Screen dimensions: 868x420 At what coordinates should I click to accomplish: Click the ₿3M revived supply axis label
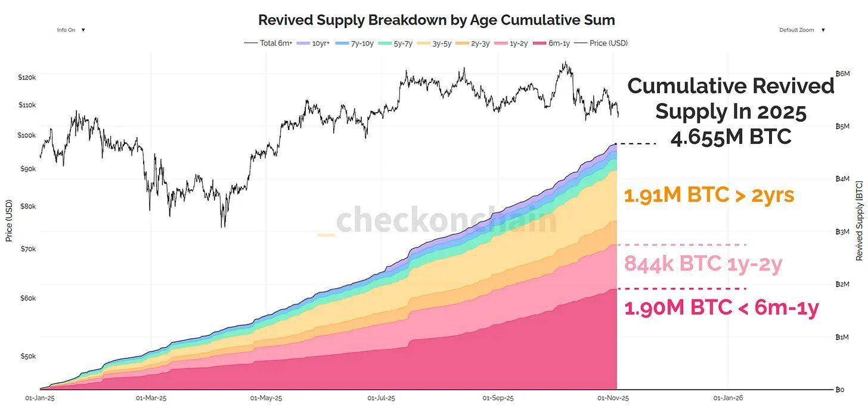coord(841,231)
